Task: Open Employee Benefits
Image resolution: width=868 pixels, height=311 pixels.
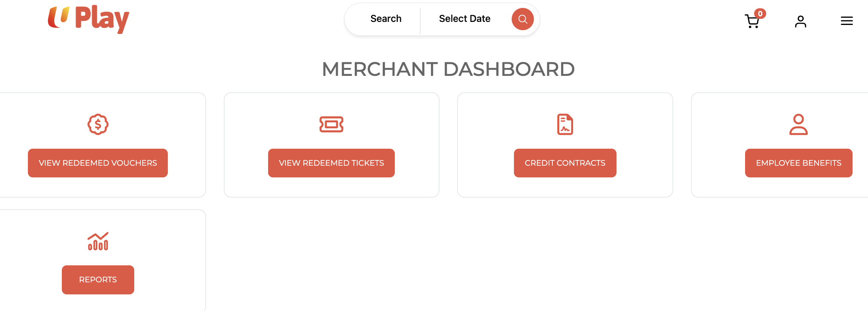Action: click(798, 163)
